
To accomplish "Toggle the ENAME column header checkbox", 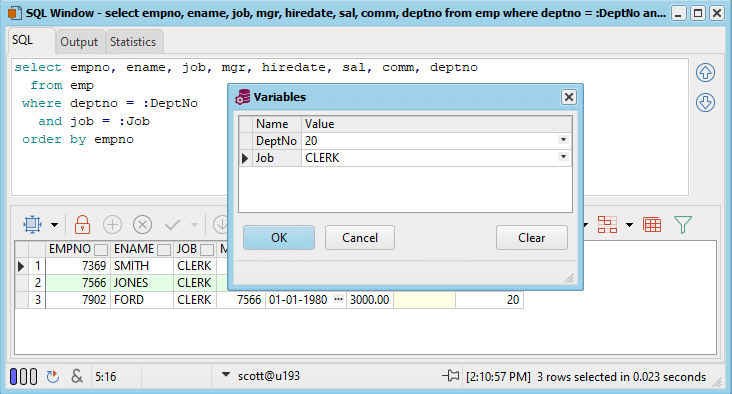I will click(163, 250).
